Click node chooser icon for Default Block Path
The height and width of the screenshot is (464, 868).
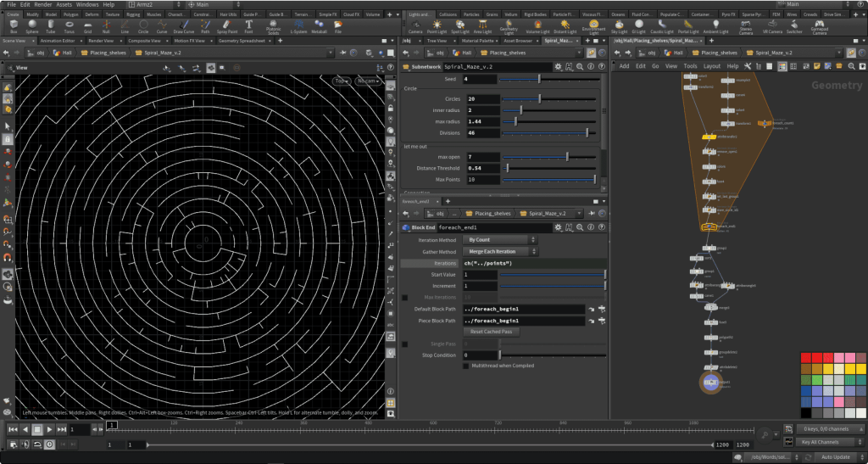click(602, 309)
